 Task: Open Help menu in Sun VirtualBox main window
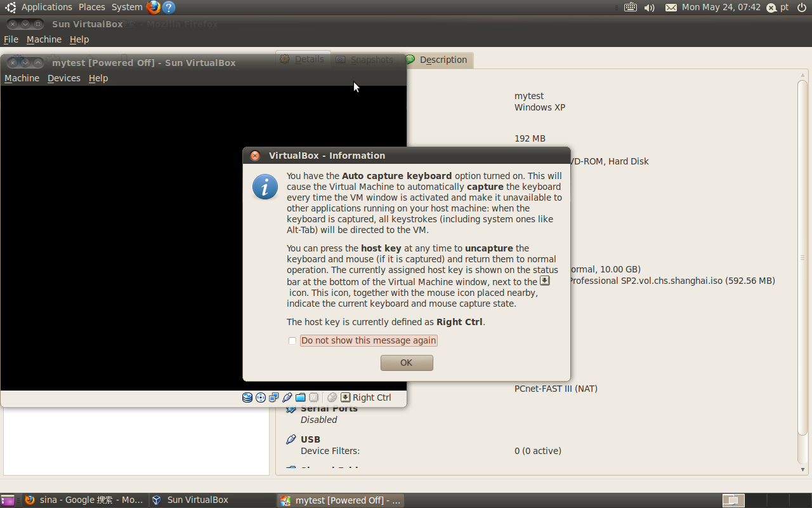pyautogui.click(x=79, y=39)
